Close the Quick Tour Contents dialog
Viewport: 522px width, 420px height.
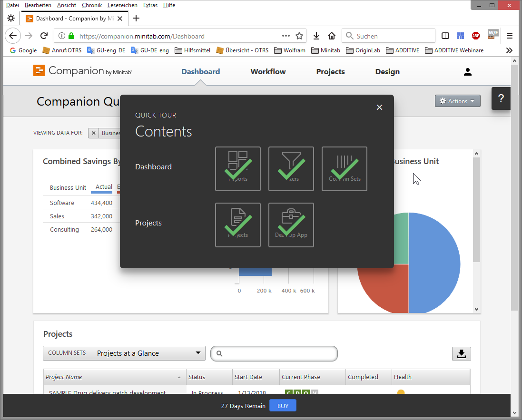[x=379, y=107]
